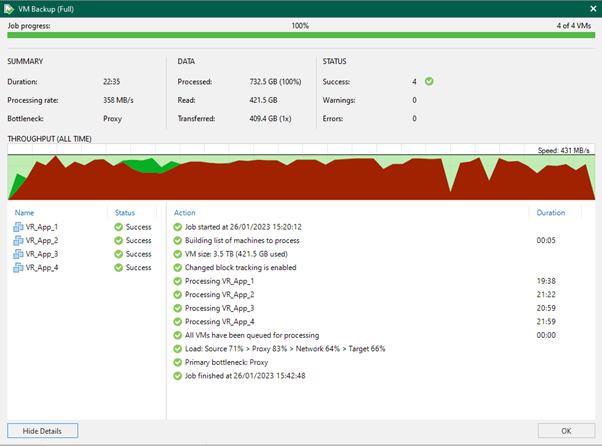Select the Processing VR_App_2 log entry
The image size is (602, 446).
coord(219,294)
